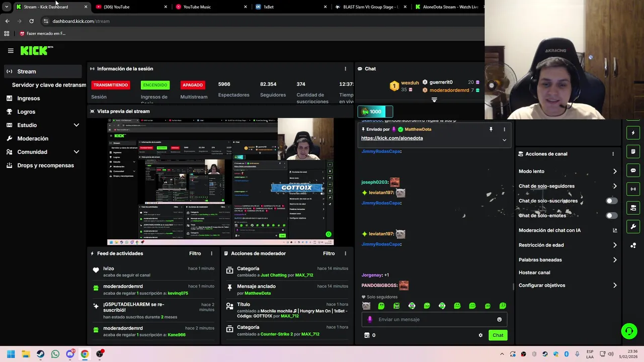The width and height of the screenshot is (644, 362).
Task: Open Moderación del chat con IA external link
Action: click(615, 230)
